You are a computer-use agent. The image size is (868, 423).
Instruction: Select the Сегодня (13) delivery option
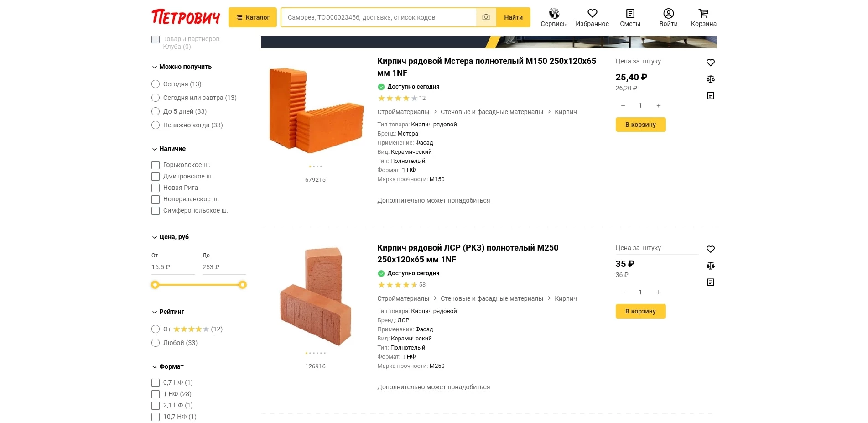pyautogui.click(x=156, y=84)
